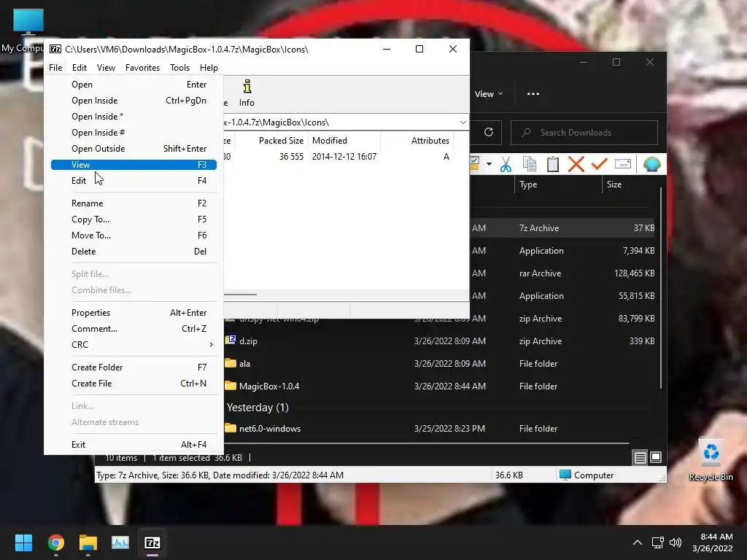Sort by the Packed Size column header
747x560 pixels.
tap(271, 141)
